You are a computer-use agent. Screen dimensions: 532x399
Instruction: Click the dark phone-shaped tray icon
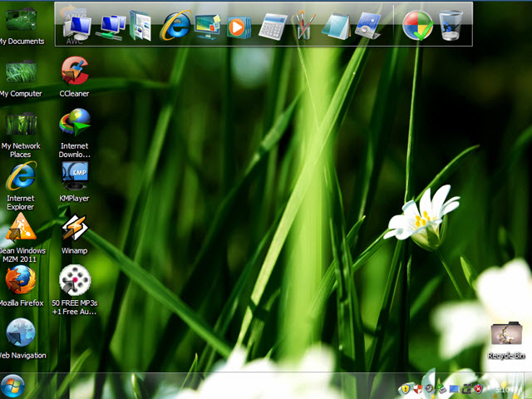(466, 389)
